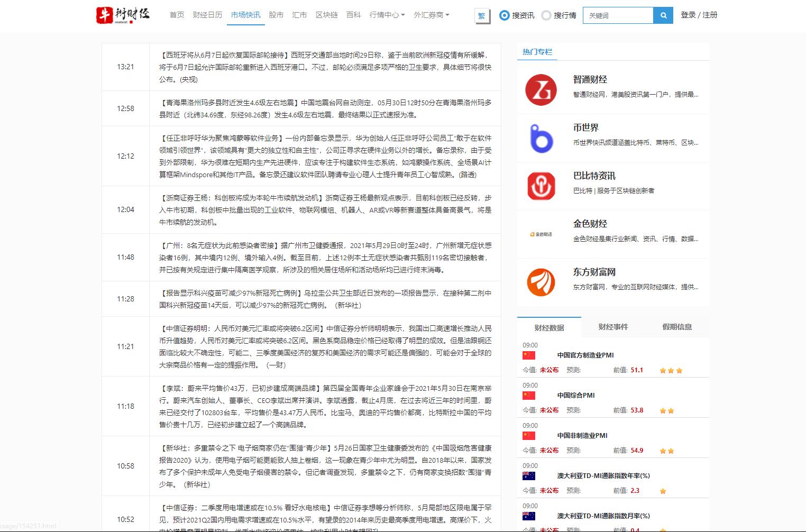Click the 牛衔财经 site logo
The width and height of the screenshot is (806, 532).
(123, 15)
